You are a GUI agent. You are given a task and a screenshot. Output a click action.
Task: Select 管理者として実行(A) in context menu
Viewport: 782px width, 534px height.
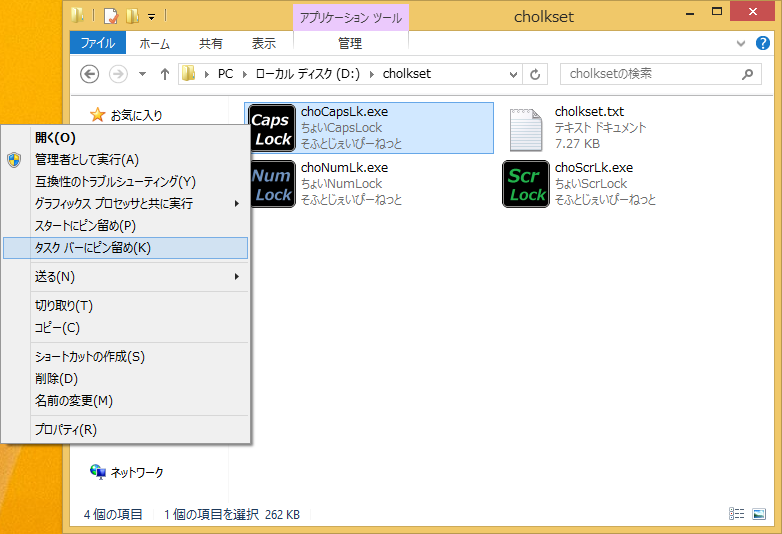point(126,160)
